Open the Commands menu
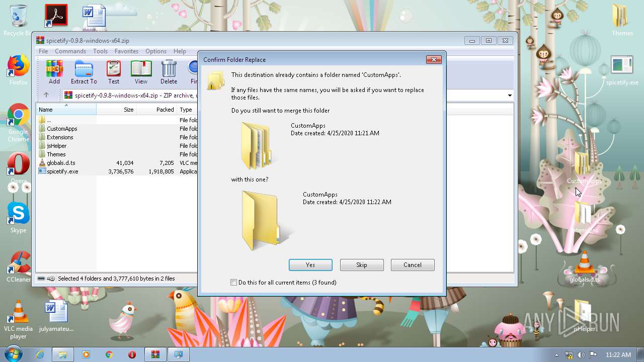 point(70,51)
